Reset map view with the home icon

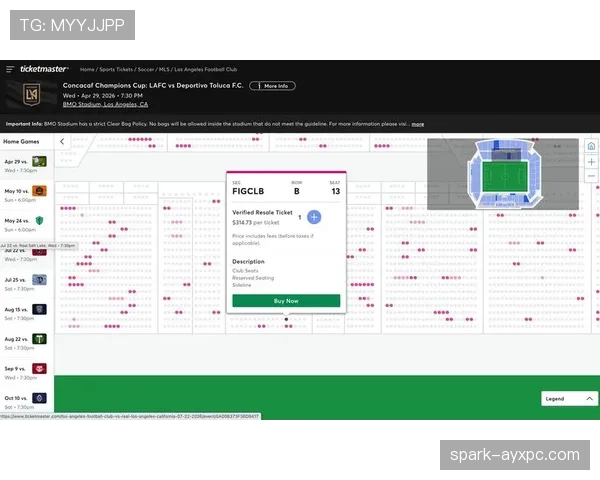tap(591, 146)
